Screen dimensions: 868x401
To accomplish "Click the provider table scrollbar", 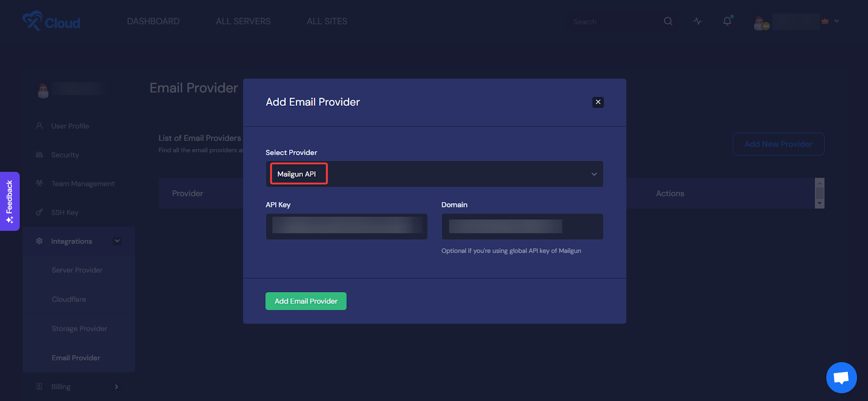I will (820, 193).
